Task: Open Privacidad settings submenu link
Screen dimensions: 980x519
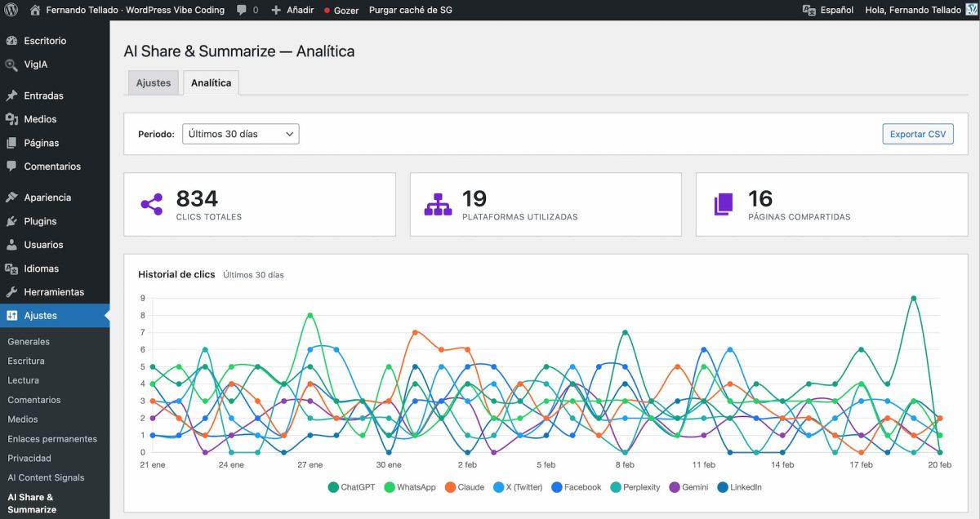Action: point(29,459)
